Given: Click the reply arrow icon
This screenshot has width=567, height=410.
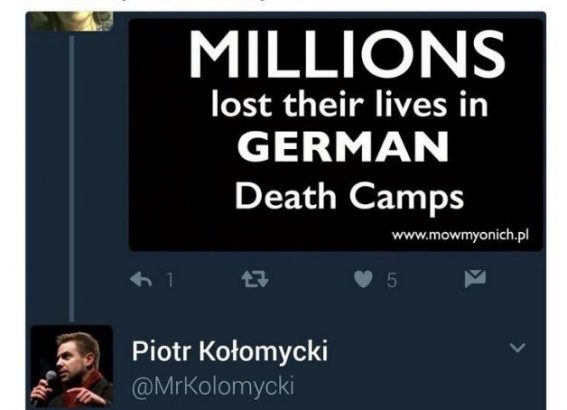Looking at the screenshot, I should (x=141, y=279).
